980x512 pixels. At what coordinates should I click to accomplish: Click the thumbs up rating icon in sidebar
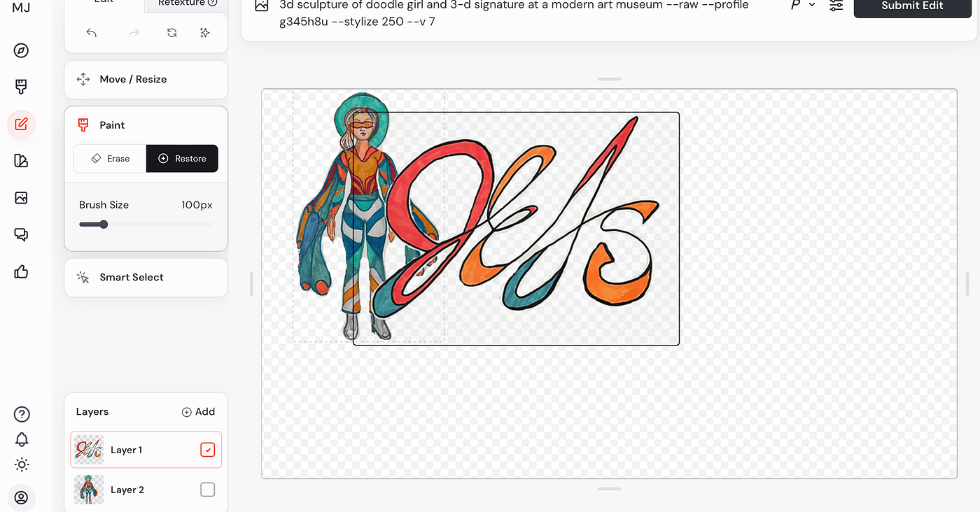click(x=20, y=272)
